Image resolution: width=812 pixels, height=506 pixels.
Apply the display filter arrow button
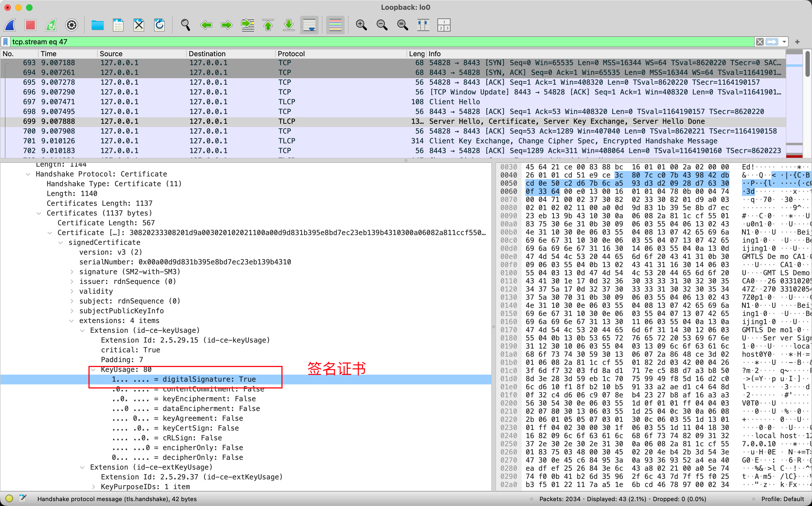coord(772,42)
